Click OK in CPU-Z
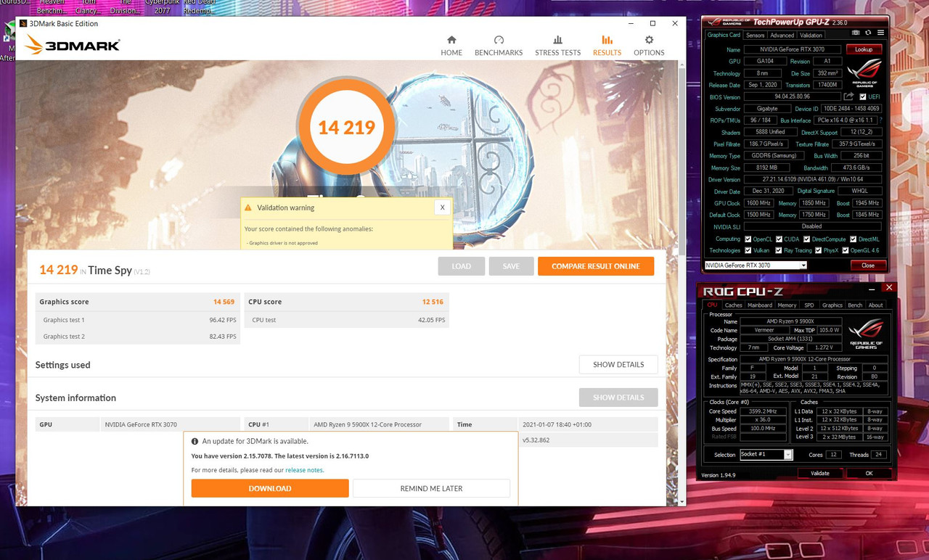 click(869, 473)
